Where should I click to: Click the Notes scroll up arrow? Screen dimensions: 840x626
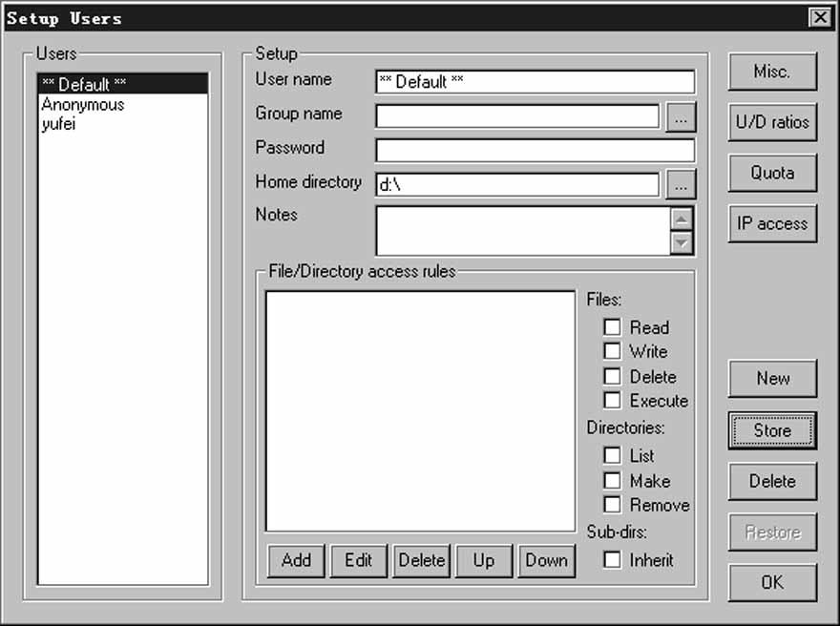point(682,219)
